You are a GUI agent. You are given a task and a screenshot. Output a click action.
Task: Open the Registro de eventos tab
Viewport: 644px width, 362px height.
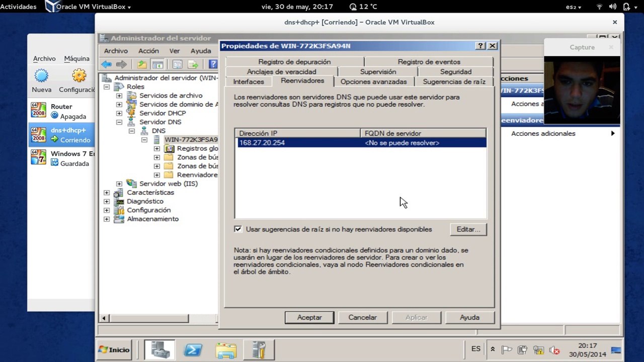point(429,62)
